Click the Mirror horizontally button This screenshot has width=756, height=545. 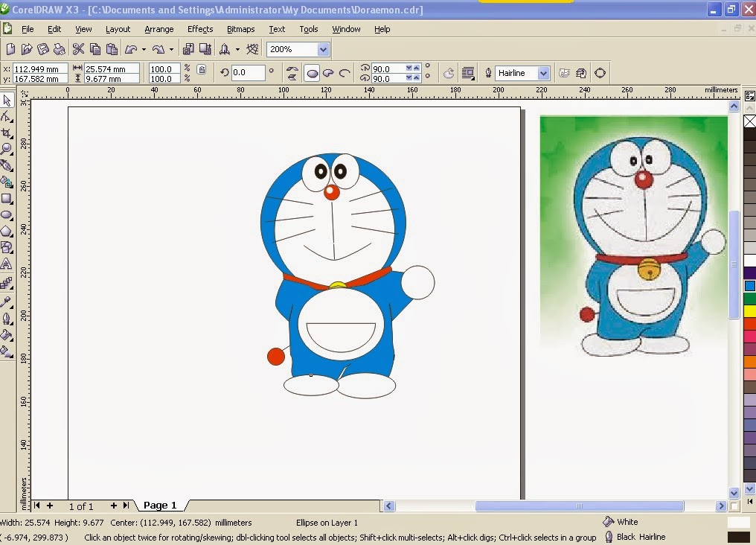(x=292, y=70)
